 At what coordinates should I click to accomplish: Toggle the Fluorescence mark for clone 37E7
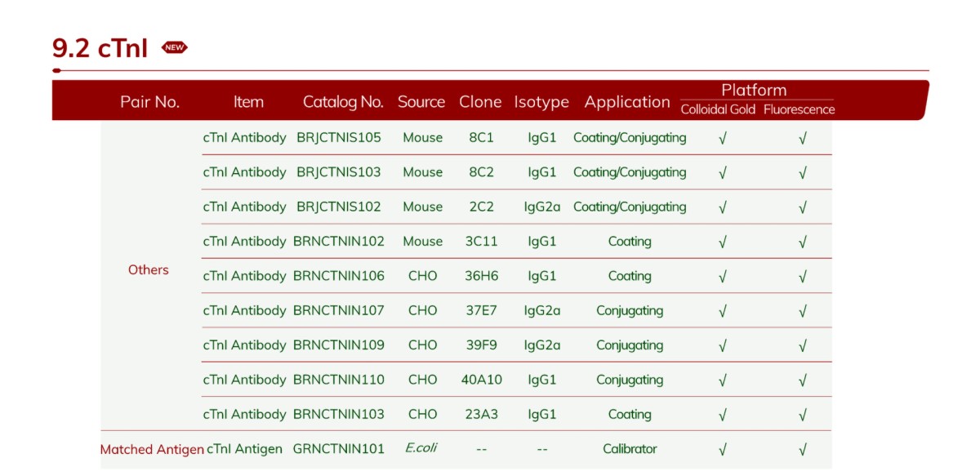pos(802,310)
